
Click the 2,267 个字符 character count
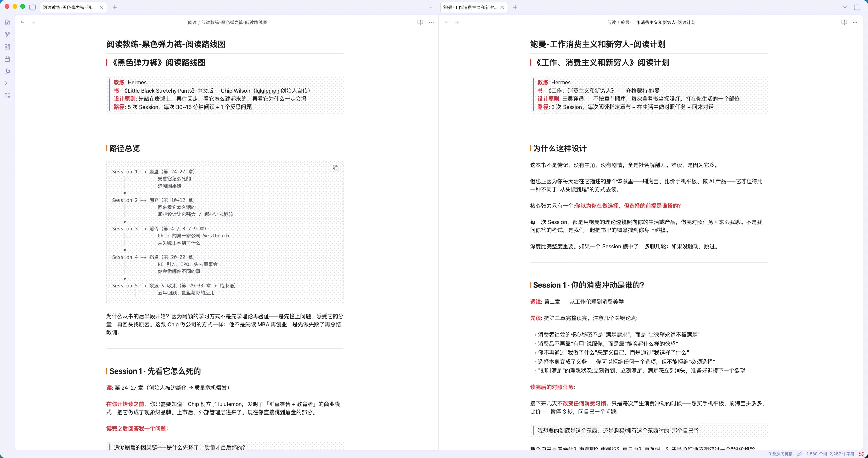tap(842, 454)
